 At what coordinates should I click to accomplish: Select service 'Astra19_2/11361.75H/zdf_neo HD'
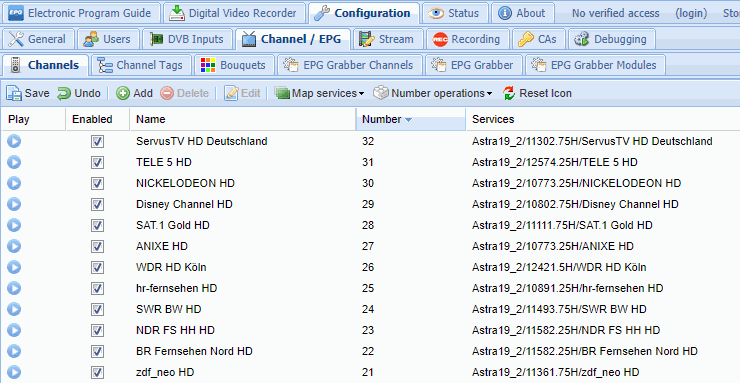555,372
